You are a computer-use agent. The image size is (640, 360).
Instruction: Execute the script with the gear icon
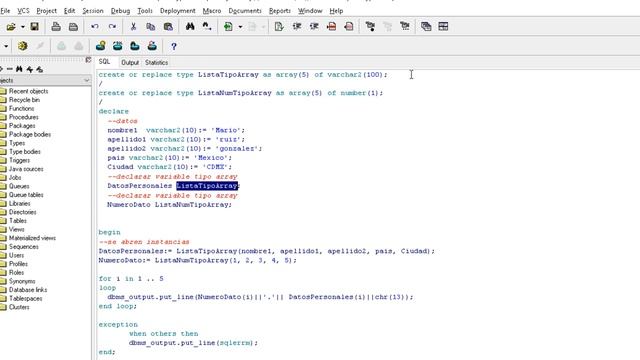coord(22,46)
